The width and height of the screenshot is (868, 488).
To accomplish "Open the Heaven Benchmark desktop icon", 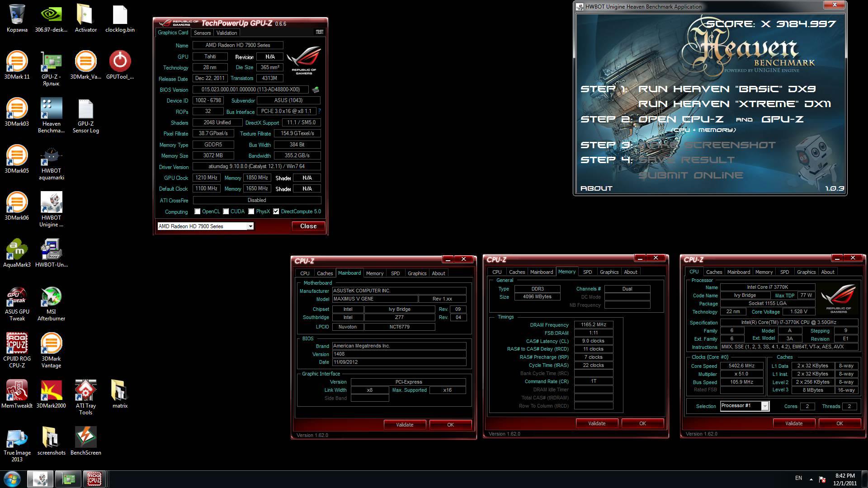I will 51,116.
